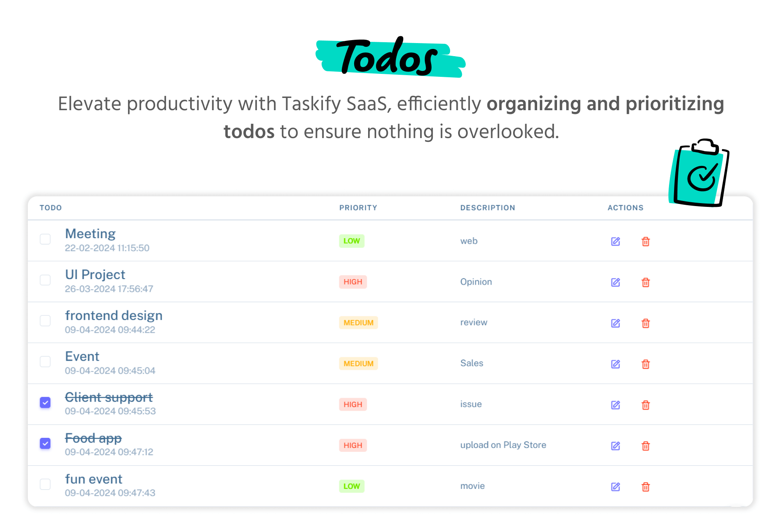Click the DESCRIPTION column header

tap(487, 208)
